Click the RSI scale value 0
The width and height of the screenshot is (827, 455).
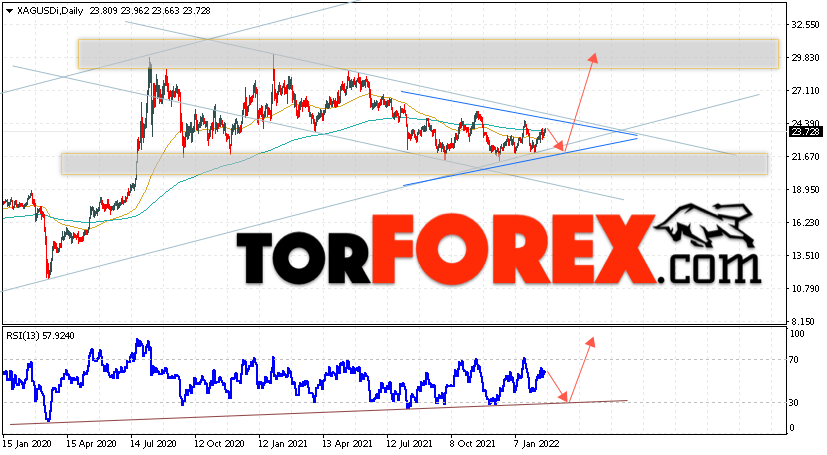(x=792, y=428)
